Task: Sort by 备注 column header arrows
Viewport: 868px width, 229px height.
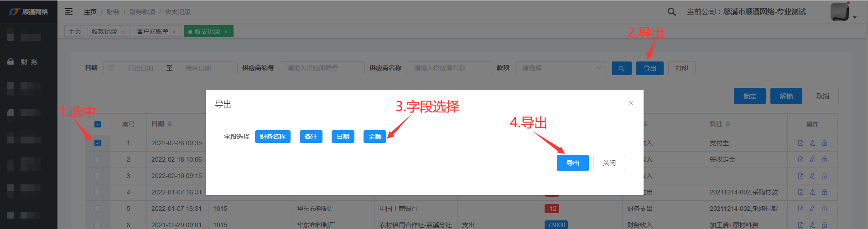Action: (x=728, y=124)
